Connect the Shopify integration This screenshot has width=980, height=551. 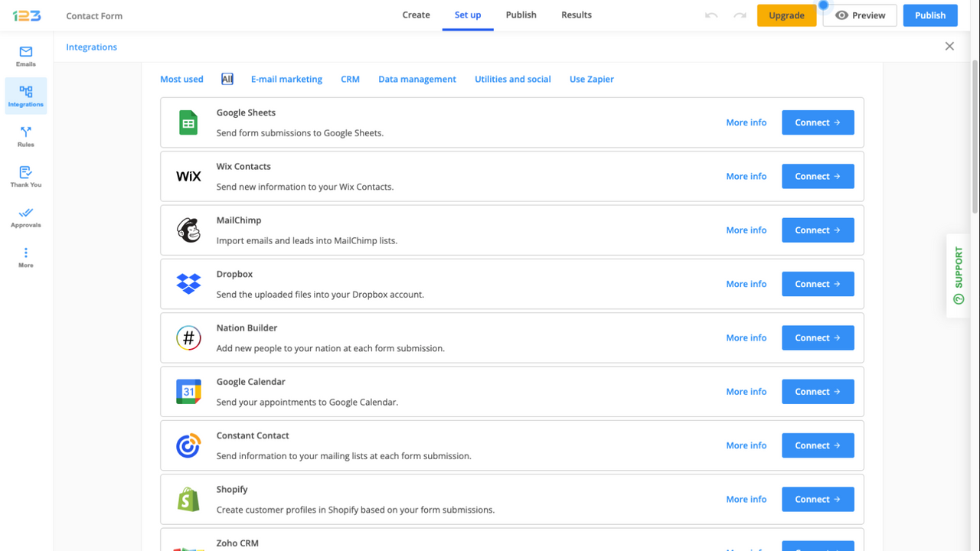click(x=818, y=499)
